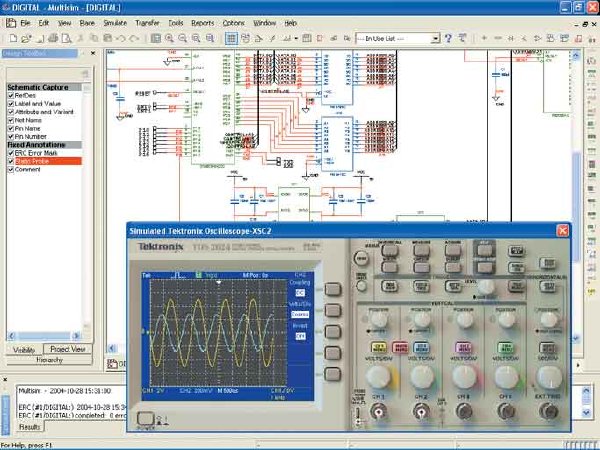Screen dimensions: 600x450
Task: Click the oscilloscope power button at bottom-left
Action: tap(145, 418)
